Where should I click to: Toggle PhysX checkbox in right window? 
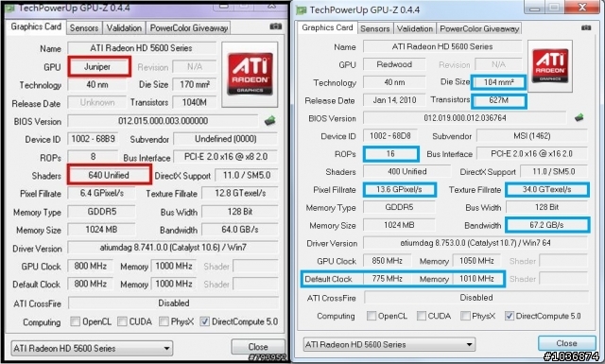pyautogui.click(x=465, y=316)
